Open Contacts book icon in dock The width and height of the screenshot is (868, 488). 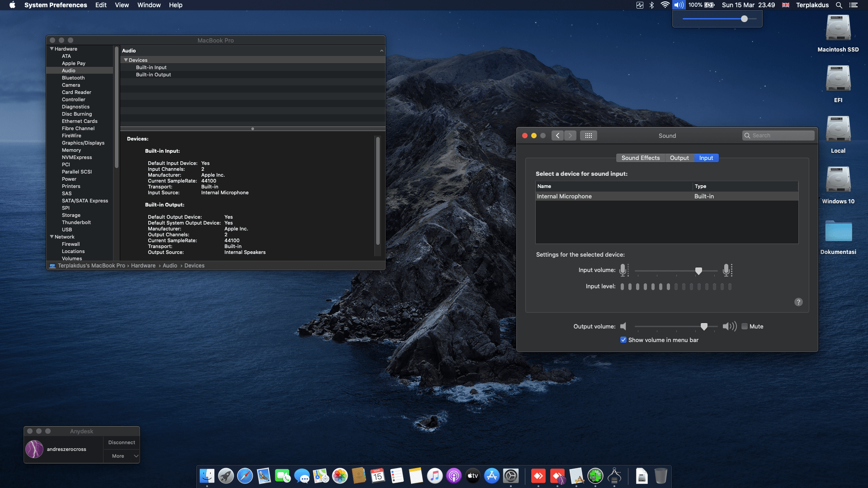click(x=359, y=476)
